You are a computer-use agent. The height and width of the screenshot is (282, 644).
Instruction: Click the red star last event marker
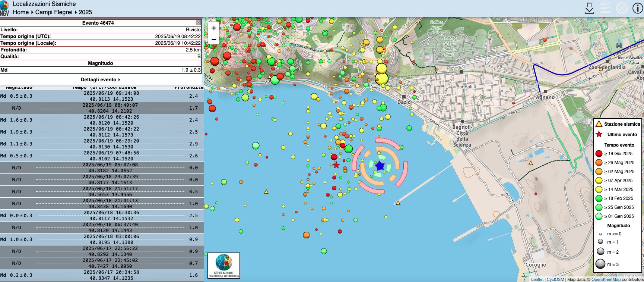click(336, 165)
